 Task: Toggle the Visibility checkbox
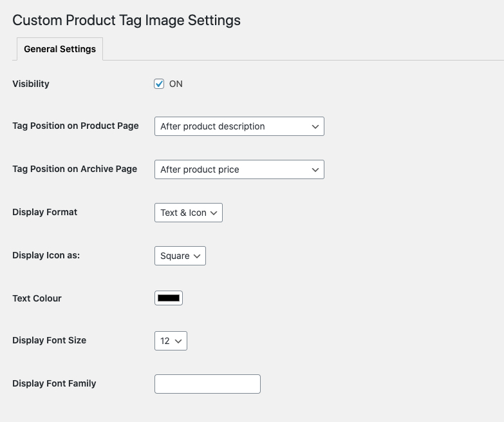159,84
